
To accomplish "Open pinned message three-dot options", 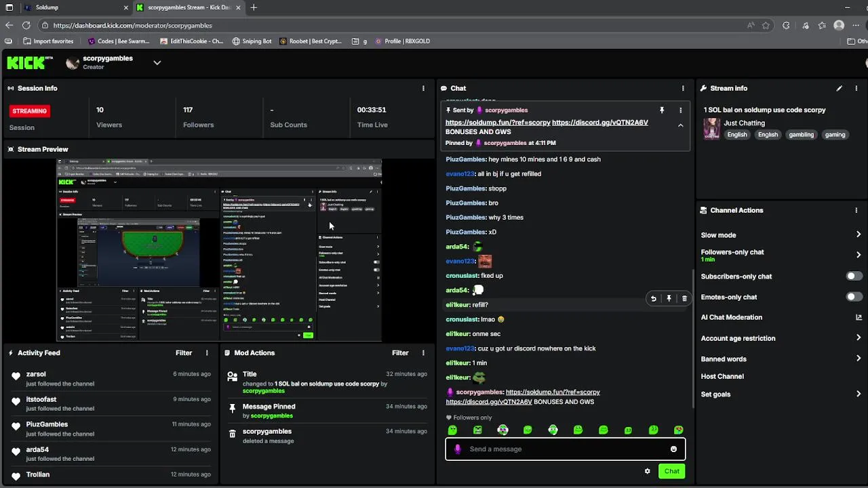I will [x=680, y=110].
